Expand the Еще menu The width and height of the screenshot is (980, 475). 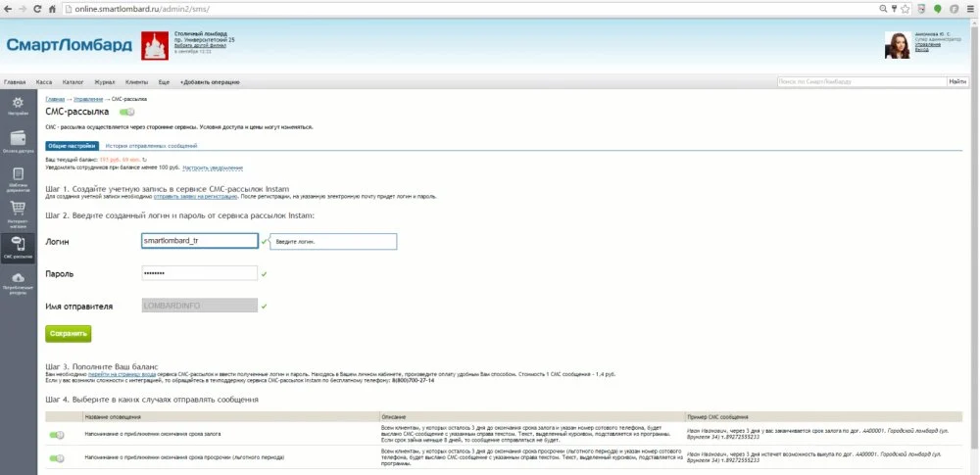point(164,82)
